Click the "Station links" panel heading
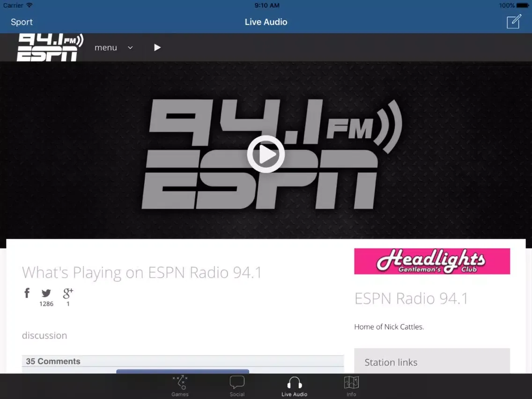The image size is (532, 399). [391, 362]
